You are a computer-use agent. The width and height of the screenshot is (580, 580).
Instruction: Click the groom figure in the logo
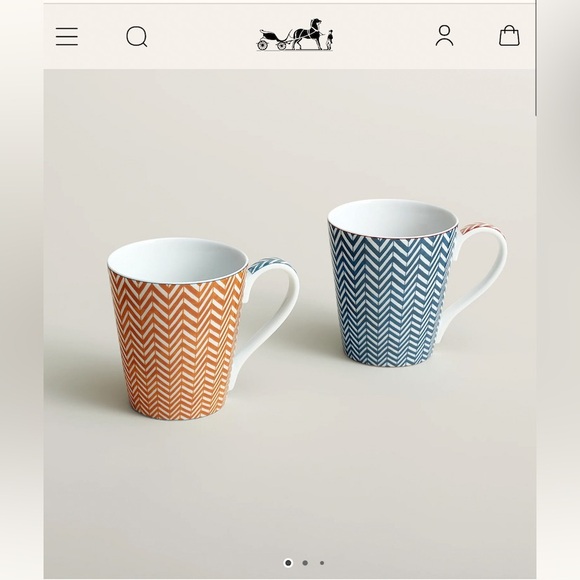(329, 40)
